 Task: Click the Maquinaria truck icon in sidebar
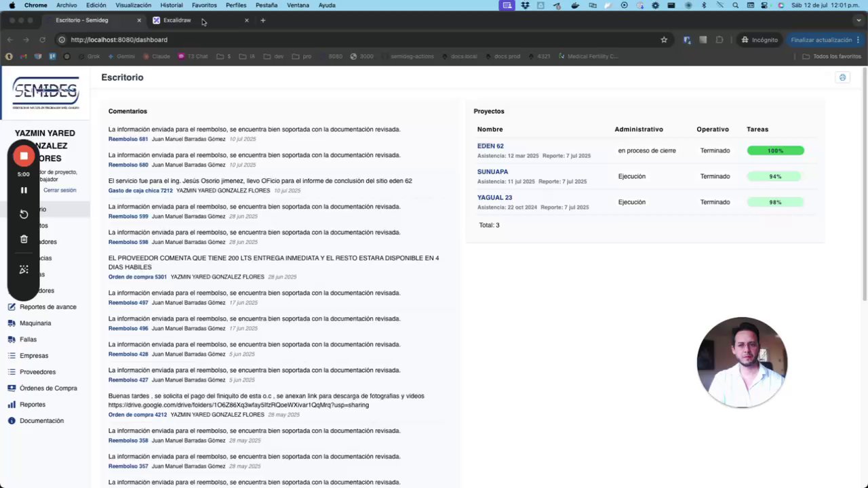pos(12,323)
